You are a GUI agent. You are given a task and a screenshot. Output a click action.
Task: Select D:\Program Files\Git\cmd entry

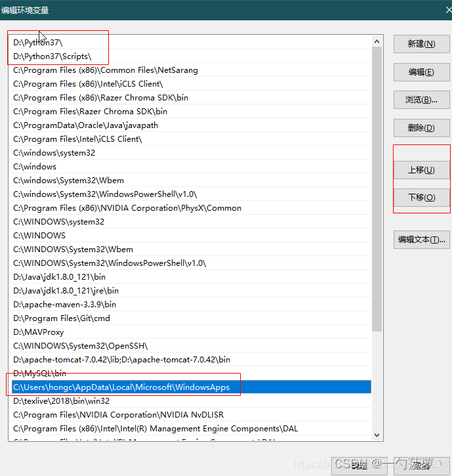(x=190, y=318)
